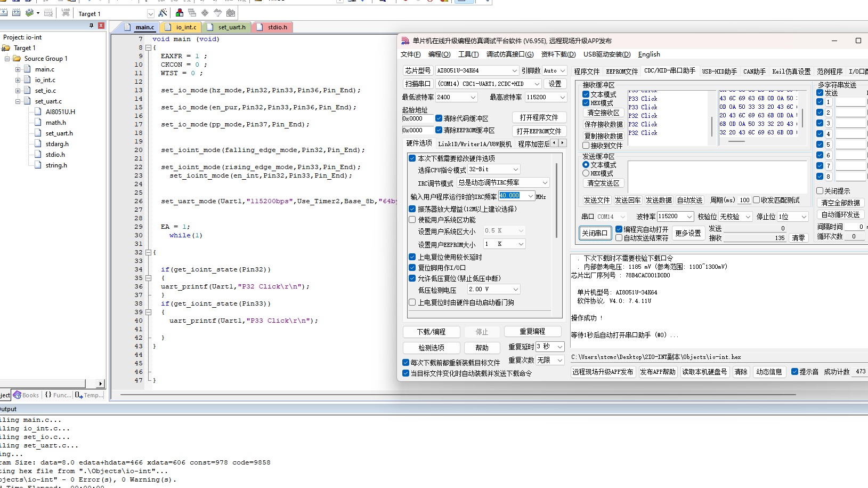
Task: Click the set_io.c file icon in project tree
Action: (27, 91)
